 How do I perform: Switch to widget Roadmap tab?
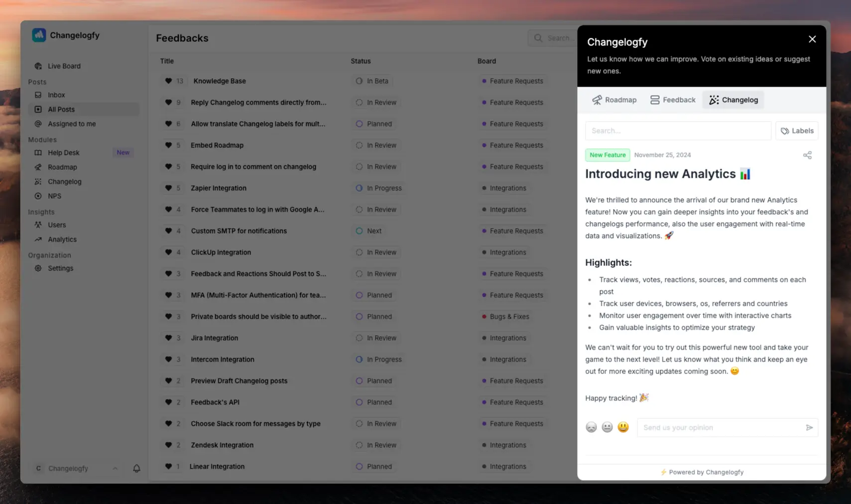[614, 100]
